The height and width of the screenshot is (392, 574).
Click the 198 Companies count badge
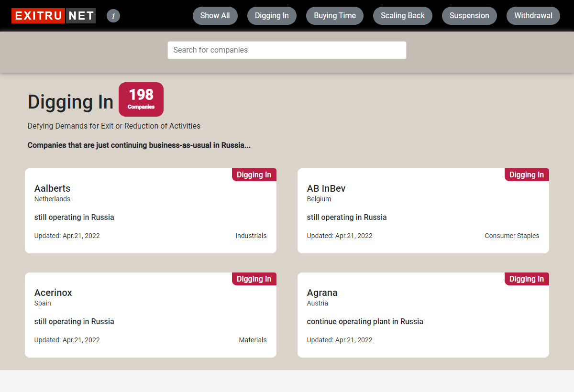141,99
